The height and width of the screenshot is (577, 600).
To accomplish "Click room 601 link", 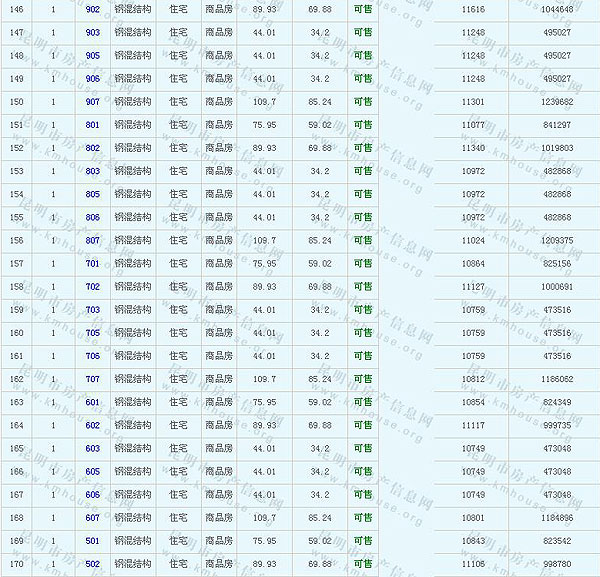I will pyautogui.click(x=93, y=402).
